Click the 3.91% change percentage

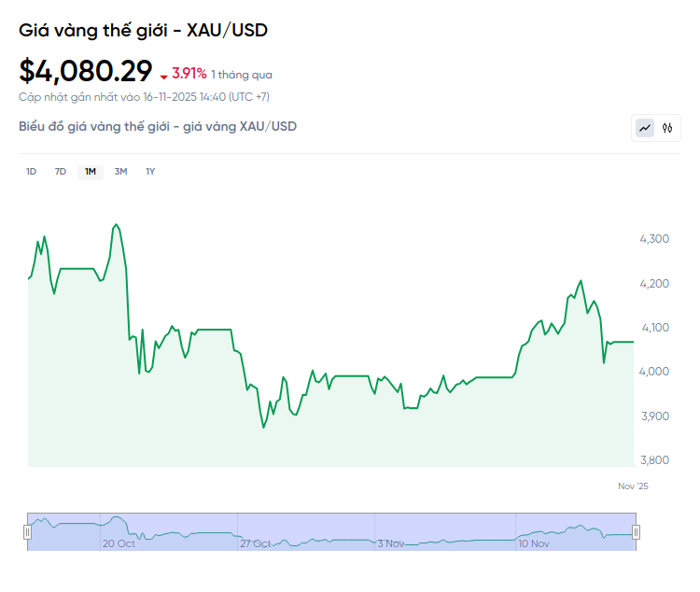189,74
